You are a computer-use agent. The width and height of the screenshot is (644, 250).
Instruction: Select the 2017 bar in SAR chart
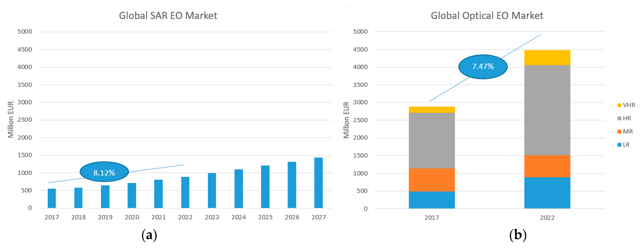(x=52, y=198)
